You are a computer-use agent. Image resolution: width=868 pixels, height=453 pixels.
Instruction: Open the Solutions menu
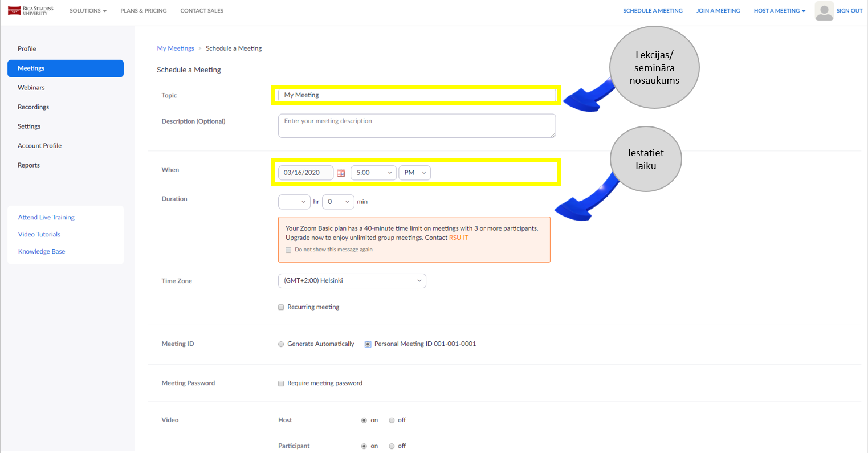tap(88, 11)
